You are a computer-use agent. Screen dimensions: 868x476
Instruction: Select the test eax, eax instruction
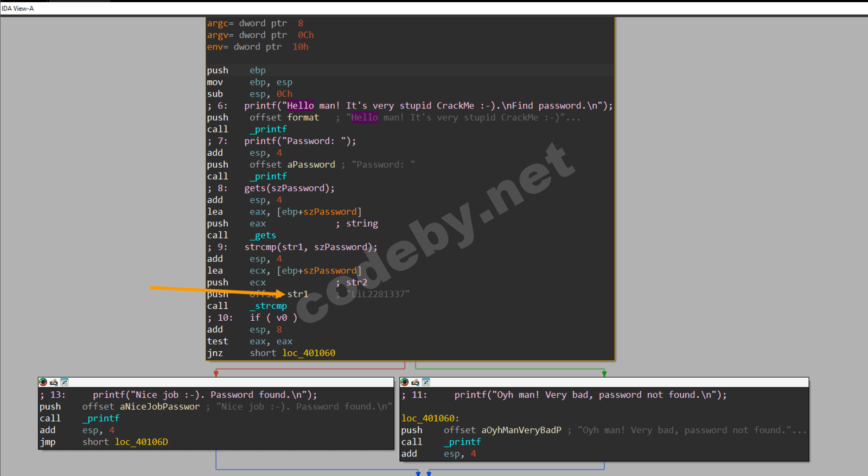pos(250,341)
